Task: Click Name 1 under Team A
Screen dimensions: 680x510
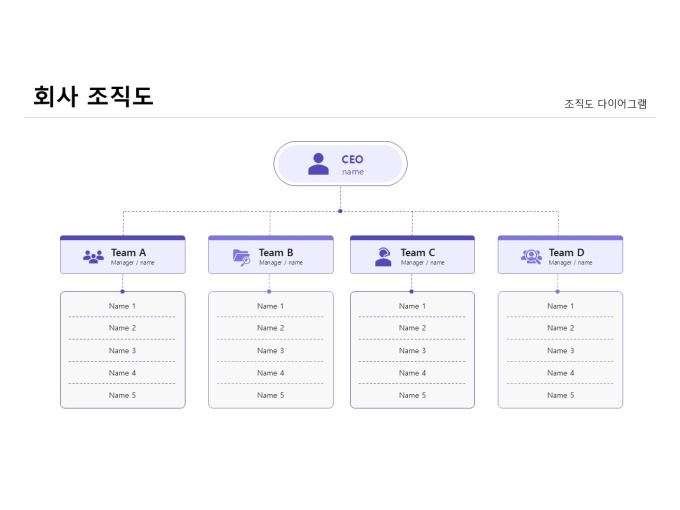Action: click(x=122, y=306)
